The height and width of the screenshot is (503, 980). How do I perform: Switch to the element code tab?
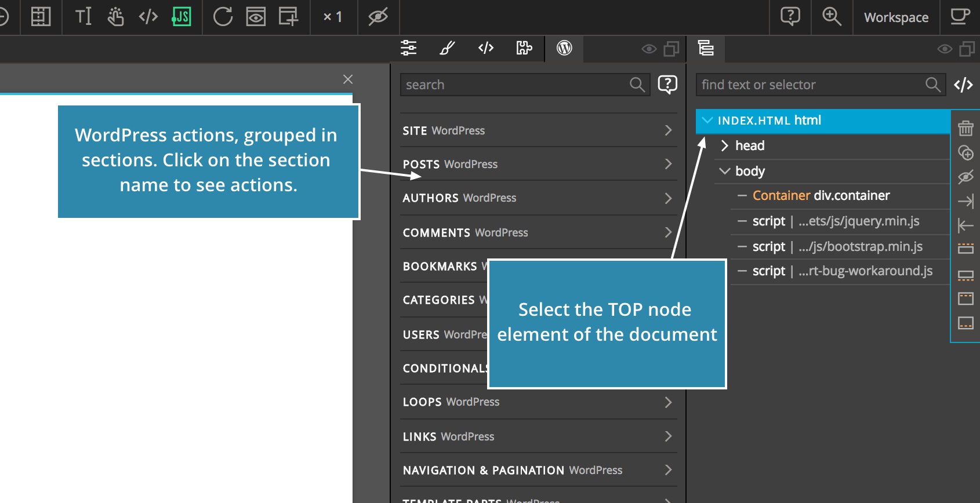coord(486,48)
